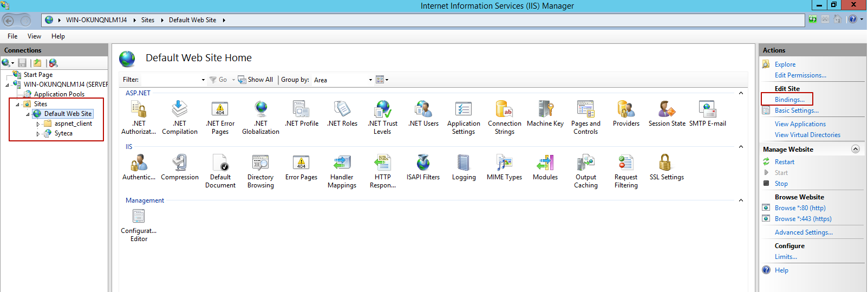Screen dimensions: 868x292
Task: Click the Bindings... link
Action: click(789, 100)
